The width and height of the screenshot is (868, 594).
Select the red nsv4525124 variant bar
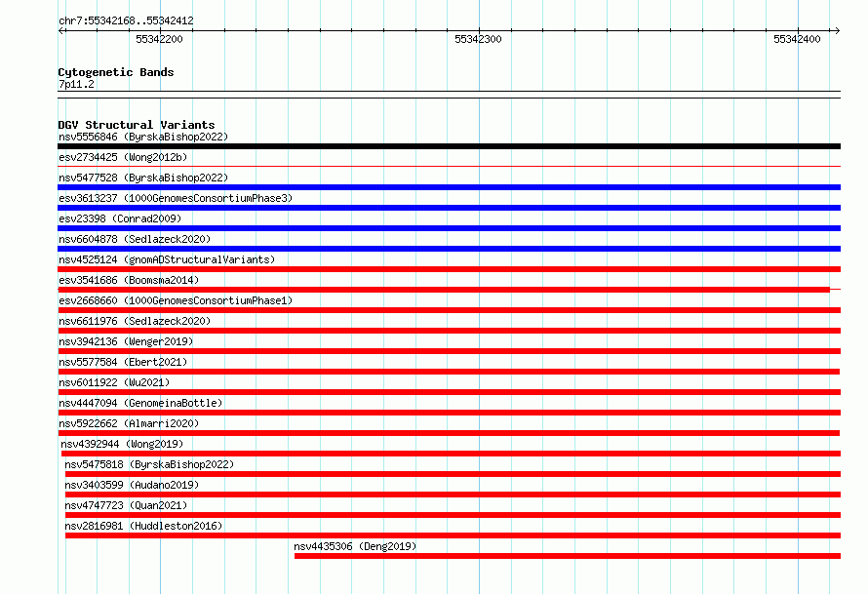coord(449,269)
